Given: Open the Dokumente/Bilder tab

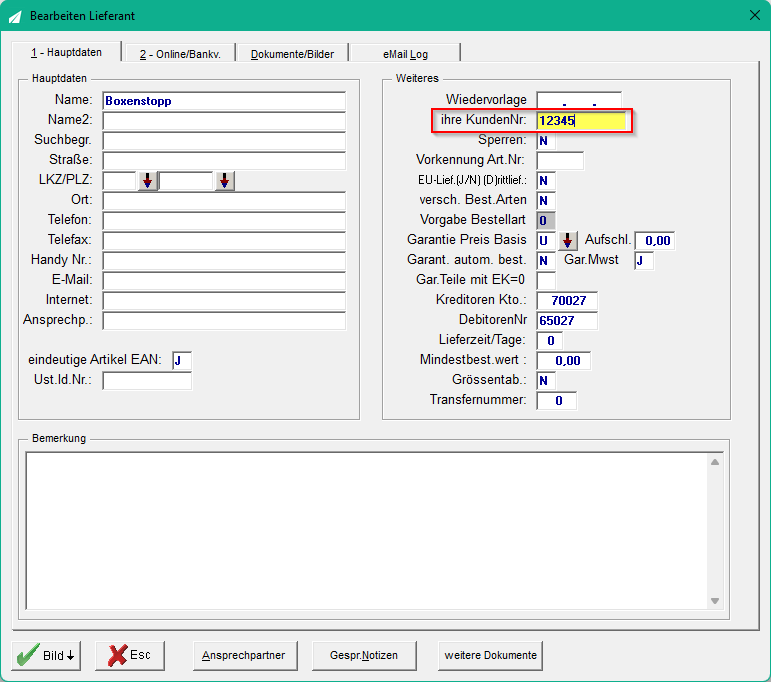Looking at the screenshot, I should tap(292, 54).
